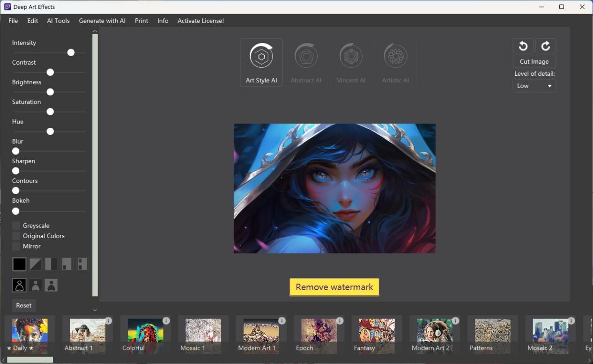Click the Intensity slider handle
The image size is (593, 364).
point(71,53)
